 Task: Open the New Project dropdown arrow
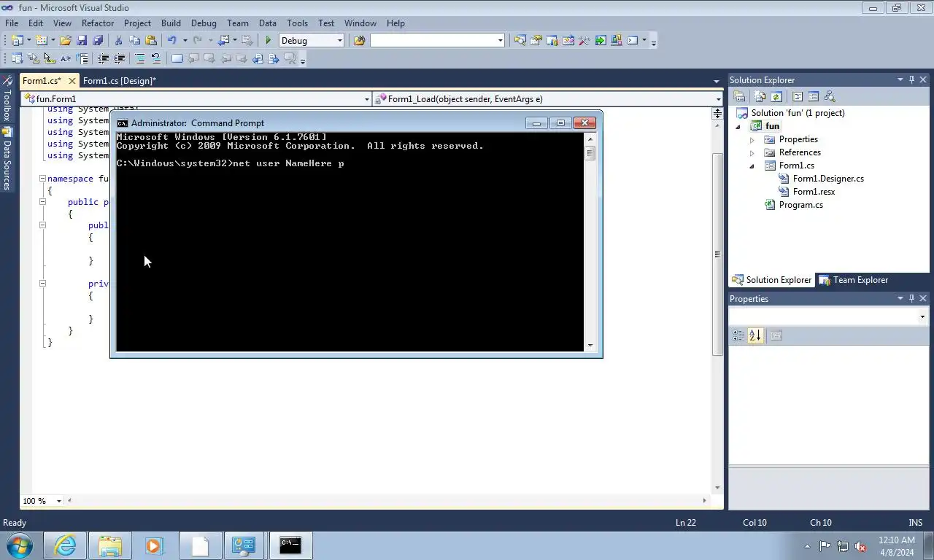pyautogui.click(x=28, y=41)
